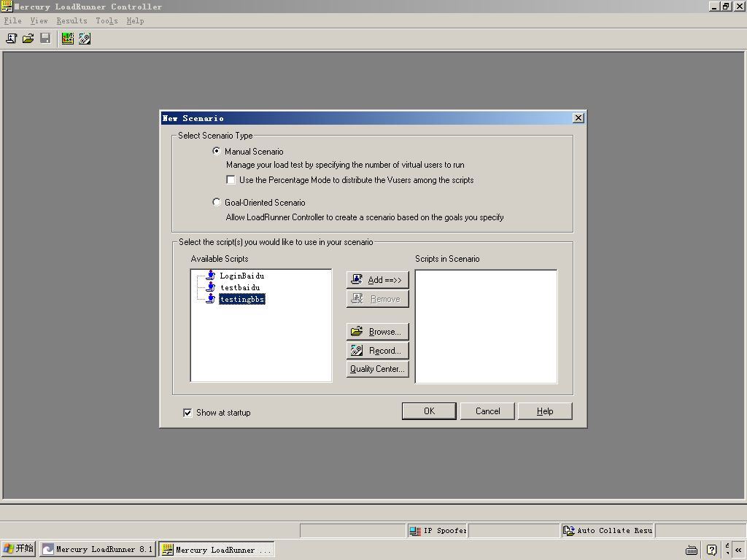Click the Remove button
The width and height of the screenshot is (747, 560).
click(x=377, y=298)
